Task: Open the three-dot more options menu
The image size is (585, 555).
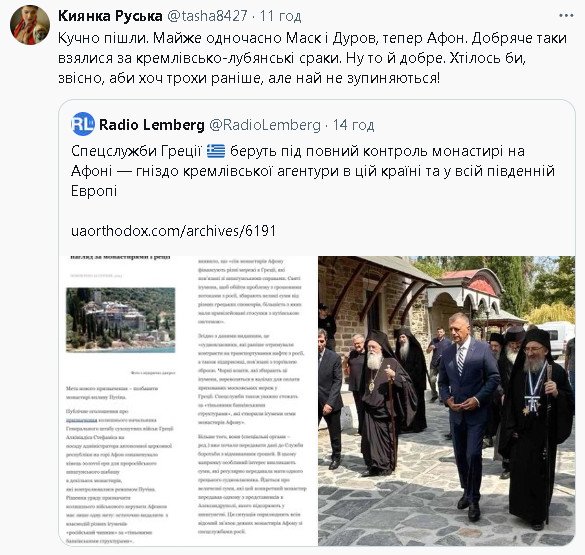Action: pos(566,16)
